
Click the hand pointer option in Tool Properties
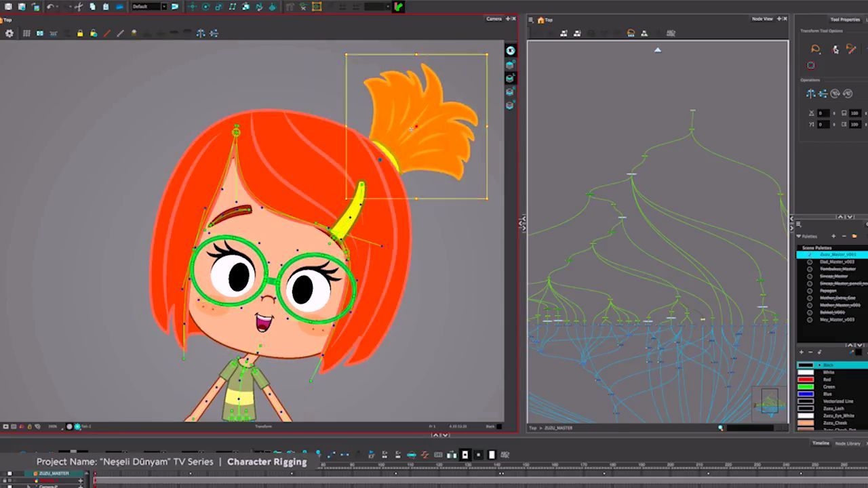tap(835, 49)
